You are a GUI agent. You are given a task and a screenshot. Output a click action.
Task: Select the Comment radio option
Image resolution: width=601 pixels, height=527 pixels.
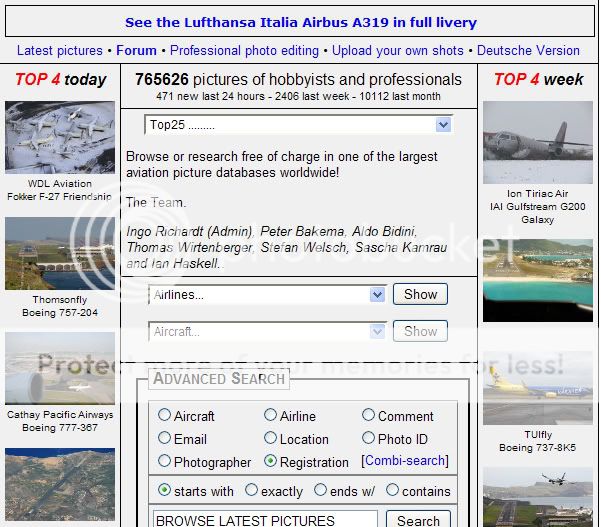tap(368, 414)
